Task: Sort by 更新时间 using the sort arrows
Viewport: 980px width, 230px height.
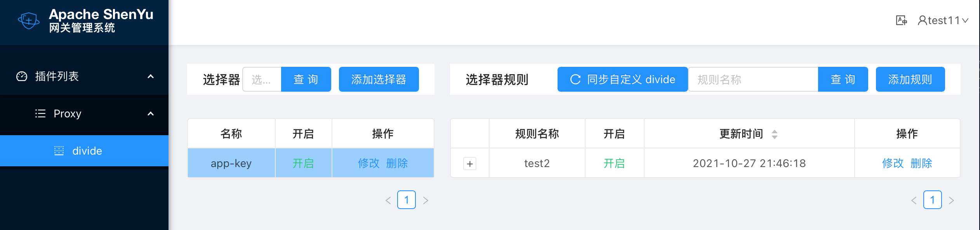Action: (x=775, y=134)
